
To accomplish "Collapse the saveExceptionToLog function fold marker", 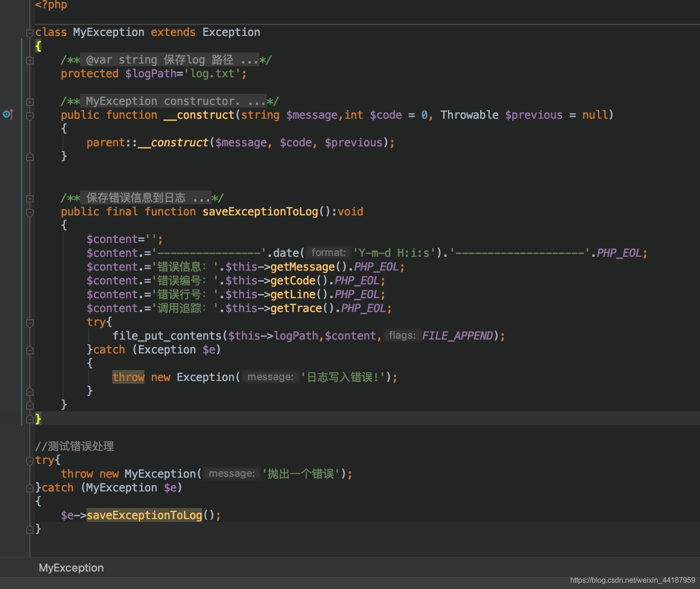I will pos(30,213).
